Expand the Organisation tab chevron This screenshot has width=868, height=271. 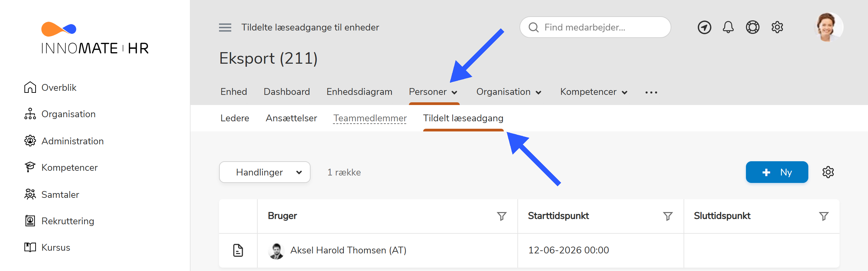click(x=539, y=92)
